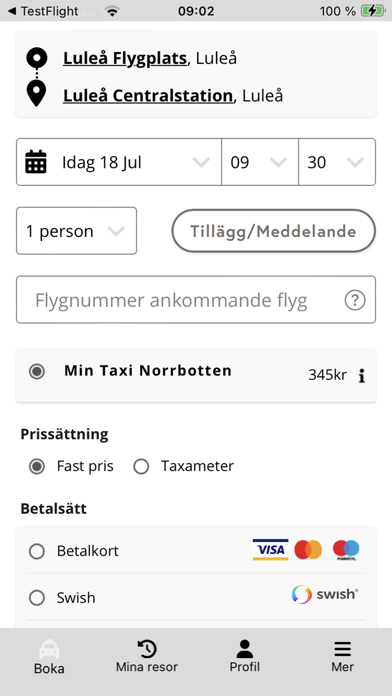Switch to Mina resor tab

[x=147, y=656]
